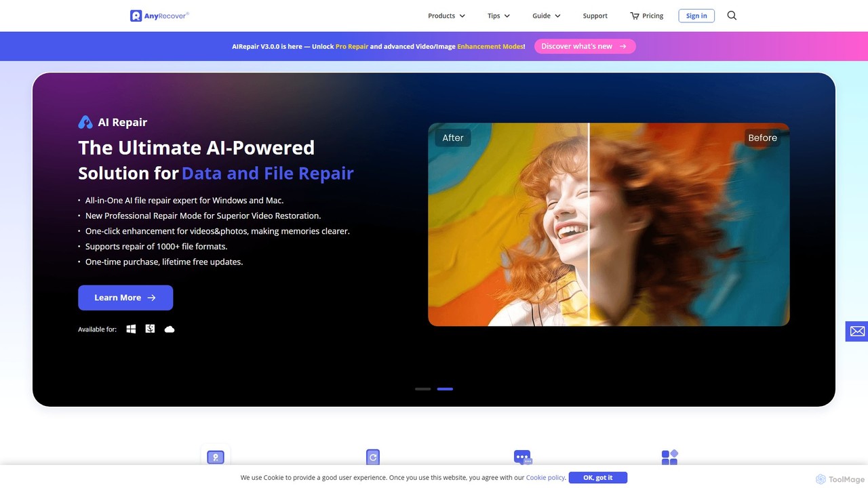Click 'One-click enhancement for videos&photos' bullet
This screenshot has width=868, height=488.
[x=218, y=231]
